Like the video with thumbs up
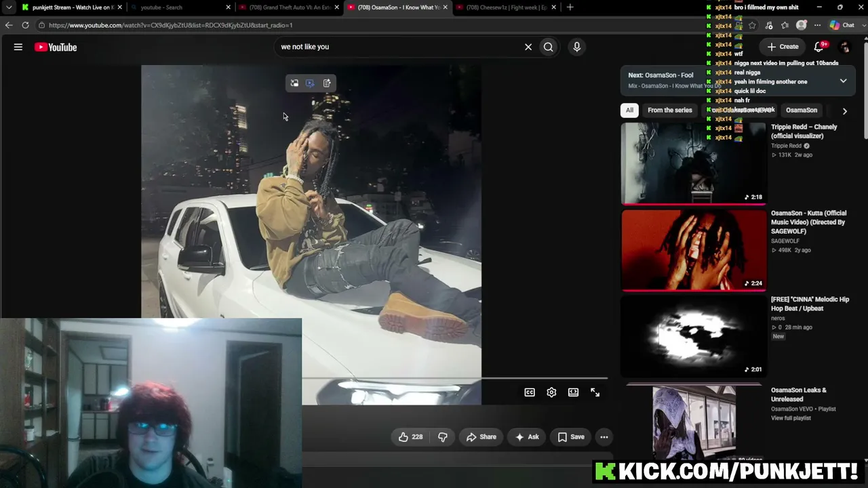Viewport: 868px width, 488px height. 410,437
